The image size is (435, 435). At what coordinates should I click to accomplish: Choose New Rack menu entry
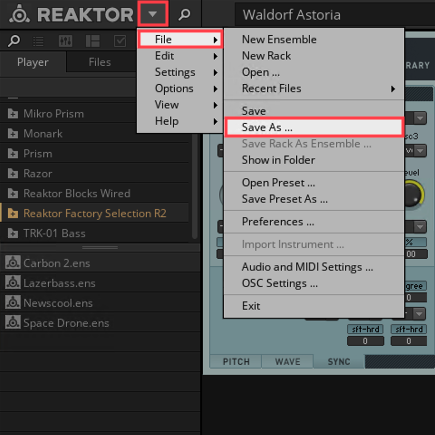point(314,56)
